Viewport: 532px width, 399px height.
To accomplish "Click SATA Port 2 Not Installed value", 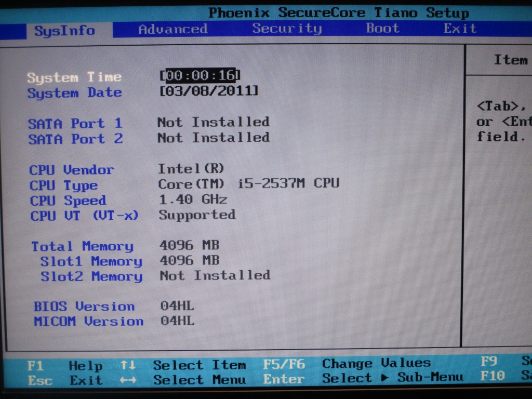I will coord(214,137).
